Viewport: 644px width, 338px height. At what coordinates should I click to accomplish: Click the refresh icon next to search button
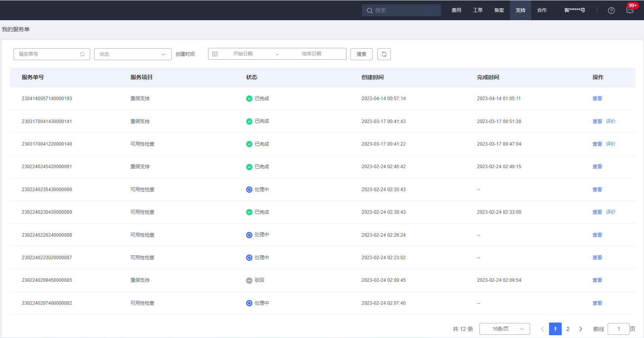[x=384, y=54]
